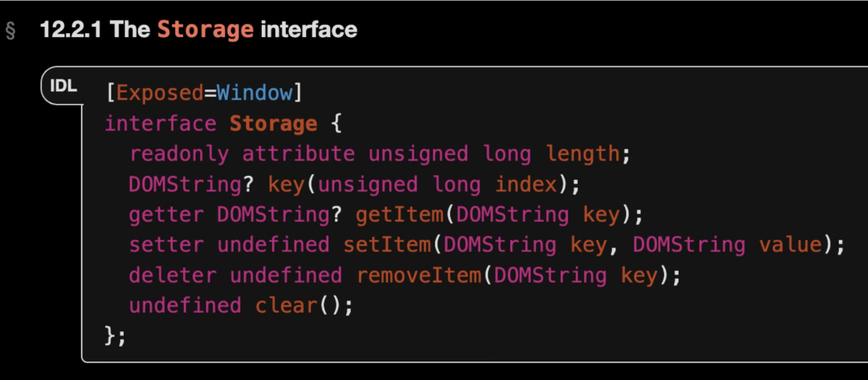Open the length attribute link

tap(582, 154)
